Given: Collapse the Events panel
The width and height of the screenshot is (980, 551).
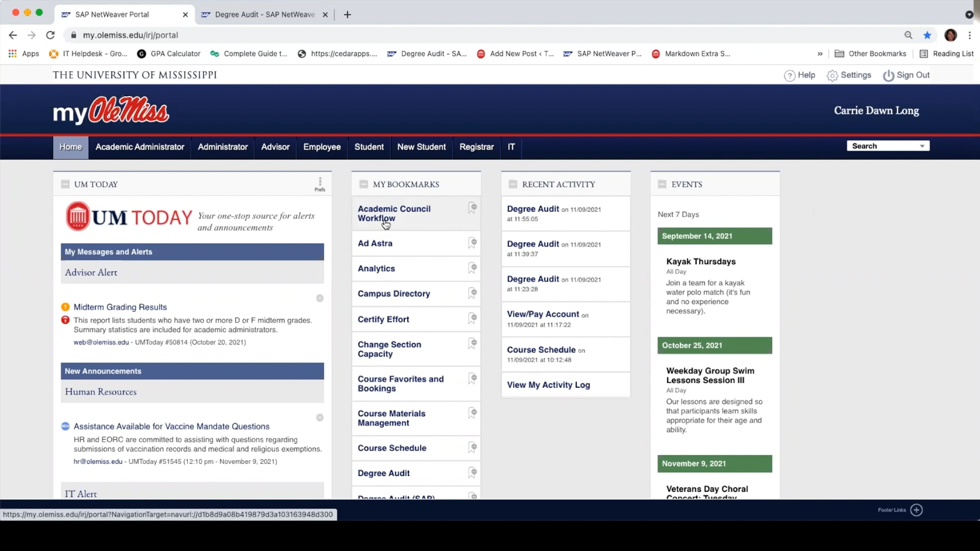Looking at the screenshot, I should (662, 184).
